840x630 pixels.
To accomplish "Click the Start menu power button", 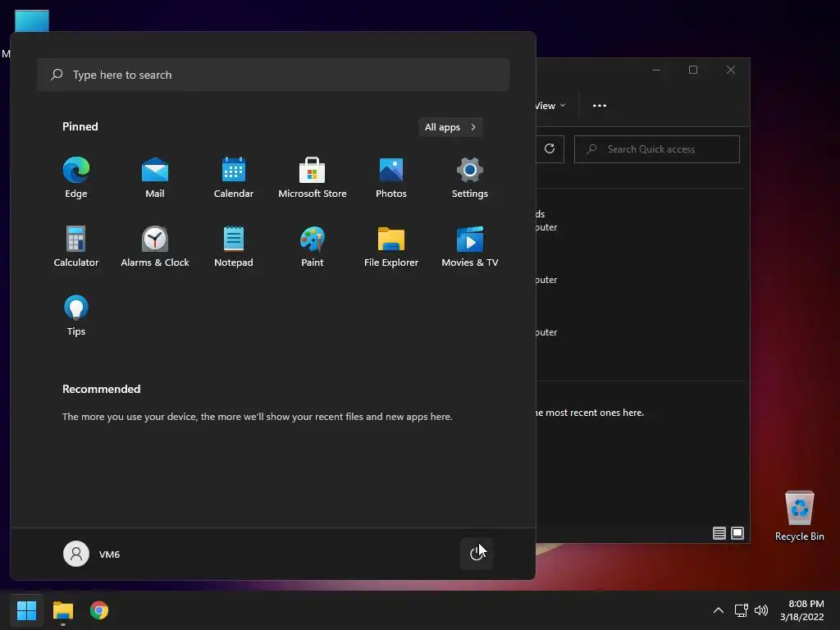I will click(477, 554).
